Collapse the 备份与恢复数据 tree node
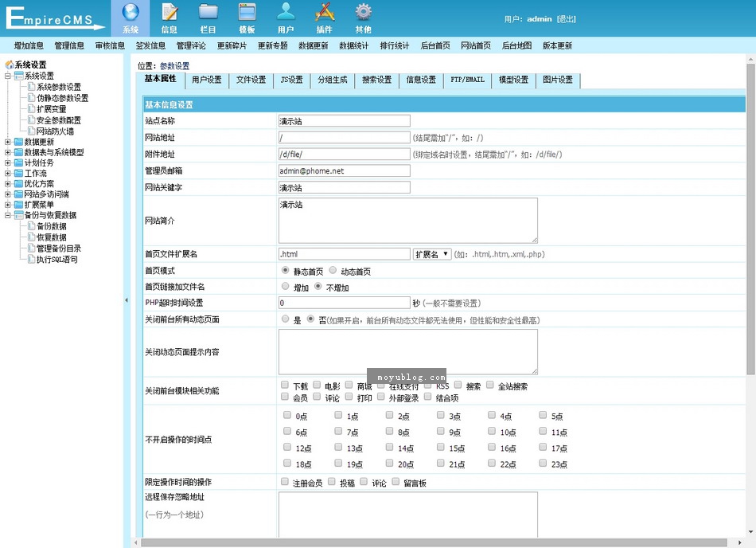Image resolution: width=756 pixels, height=548 pixels. [x=8, y=215]
